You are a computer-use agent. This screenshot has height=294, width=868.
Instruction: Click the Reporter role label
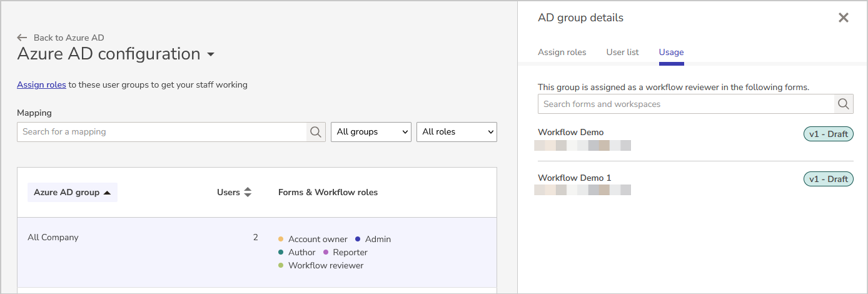[x=350, y=252]
